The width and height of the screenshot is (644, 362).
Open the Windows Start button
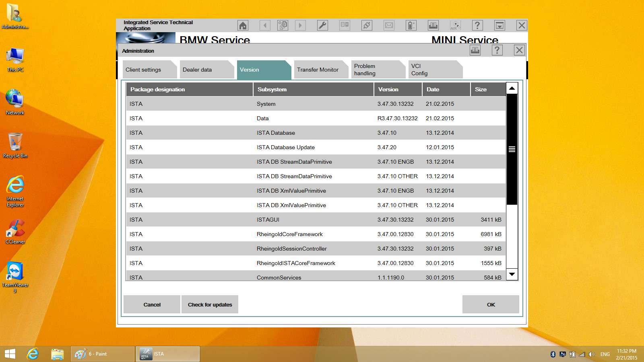[x=10, y=354]
